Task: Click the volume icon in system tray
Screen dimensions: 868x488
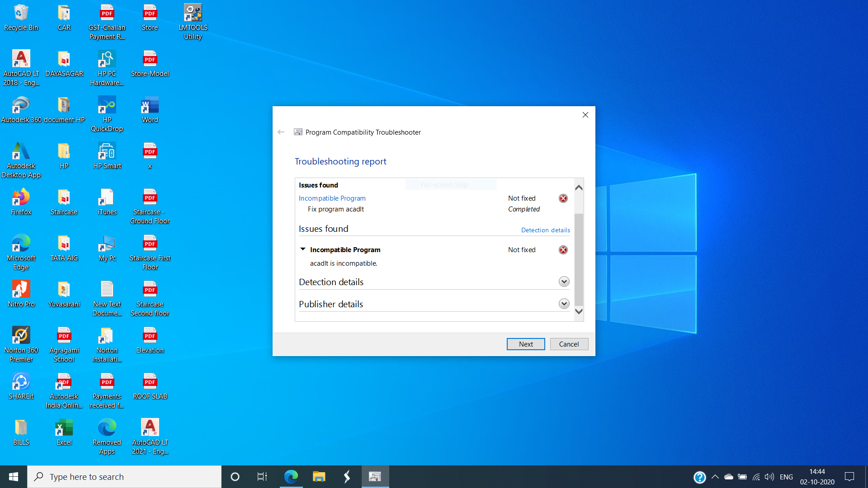Action: click(770, 476)
